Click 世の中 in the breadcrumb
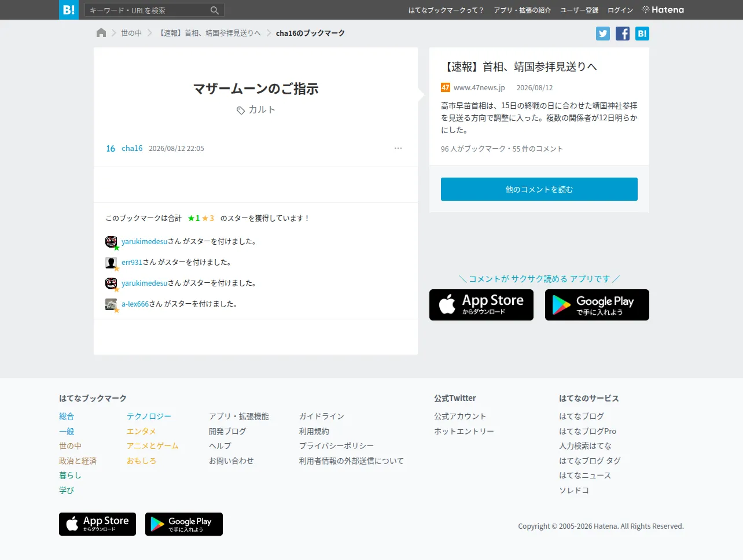Screen dimensions: 743x560 tap(131, 33)
